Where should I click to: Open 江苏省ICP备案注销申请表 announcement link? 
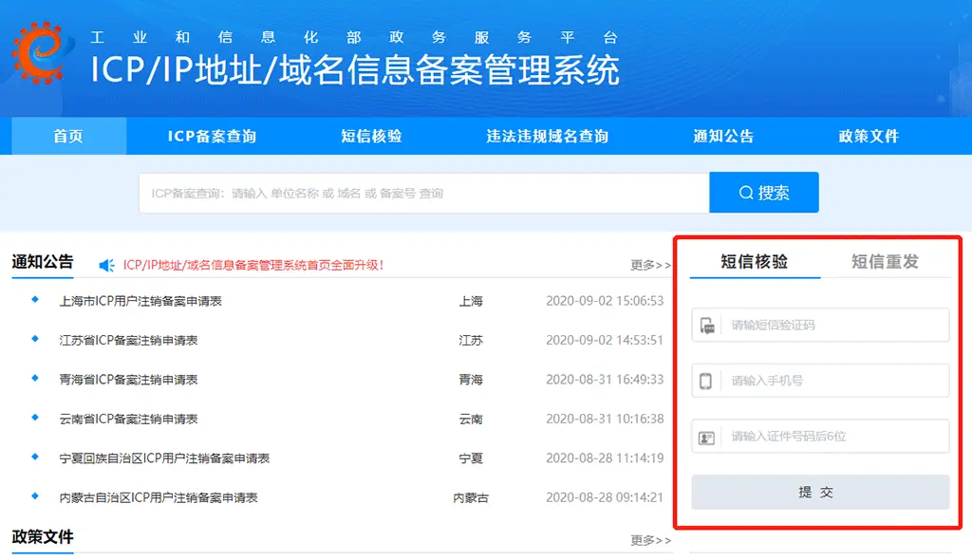point(128,340)
